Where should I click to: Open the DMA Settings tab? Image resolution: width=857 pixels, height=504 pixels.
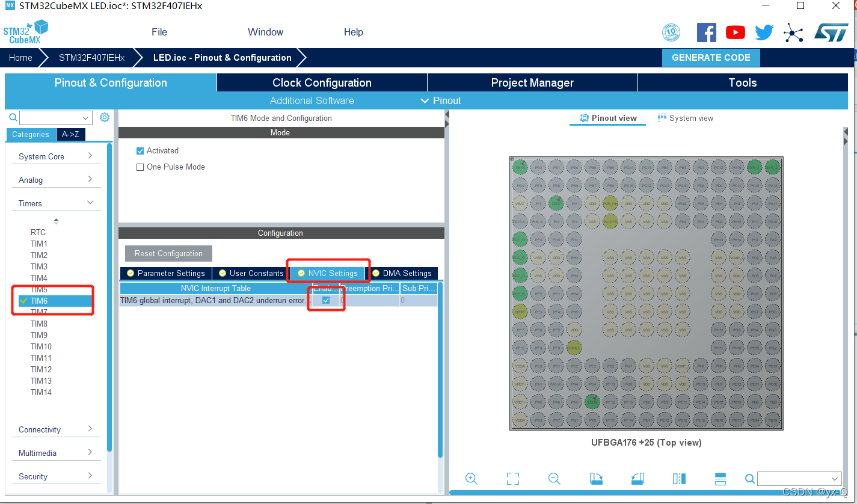(401, 273)
